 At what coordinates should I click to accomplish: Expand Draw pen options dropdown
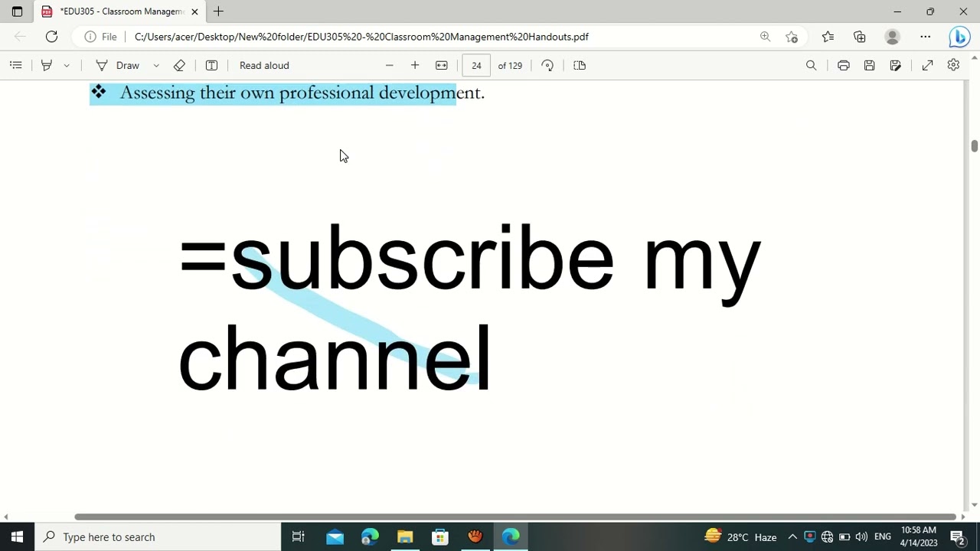click(x=156, y=65)
